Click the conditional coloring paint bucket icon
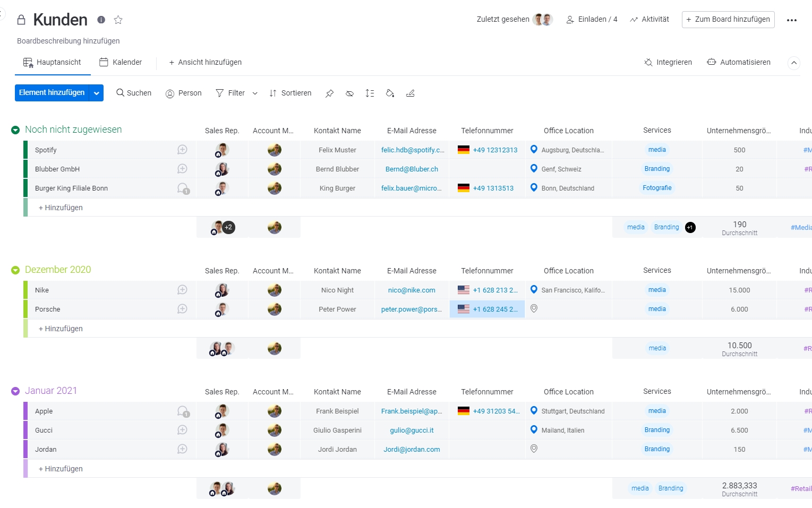Screen dimensions: 812x508 [x=390, y=93]
